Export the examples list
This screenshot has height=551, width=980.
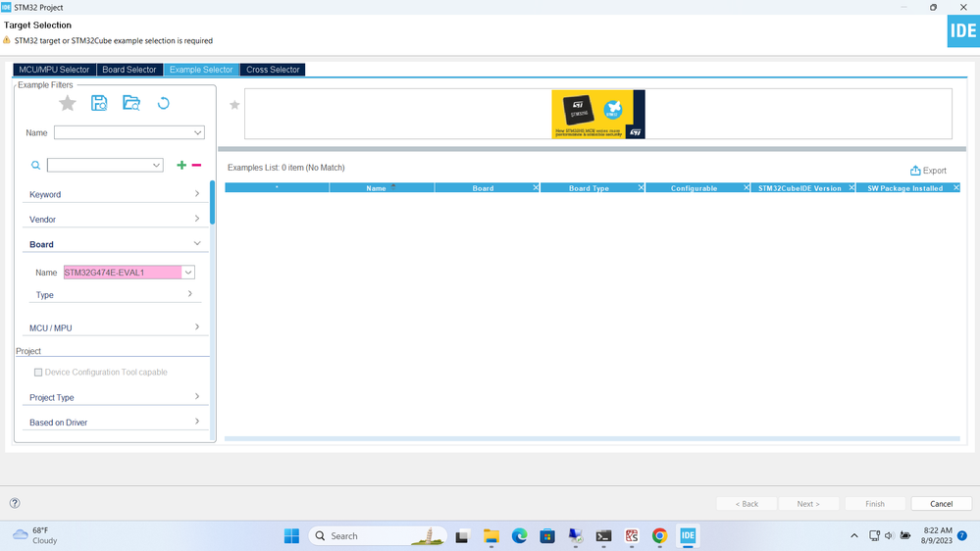pos(928,171)
